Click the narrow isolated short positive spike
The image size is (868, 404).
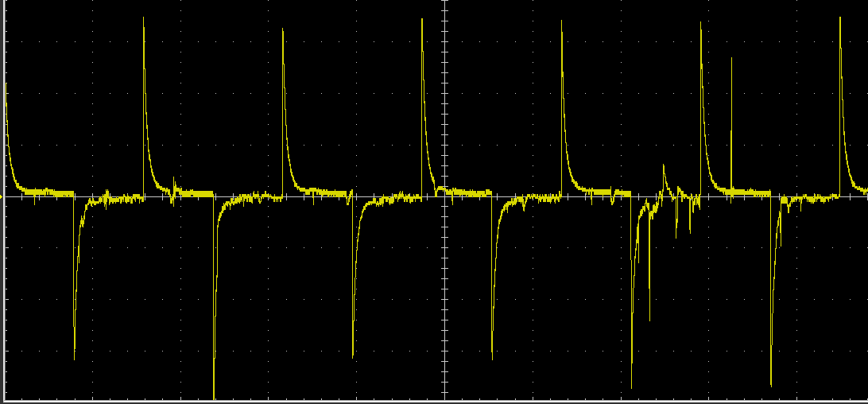(731, 60)
